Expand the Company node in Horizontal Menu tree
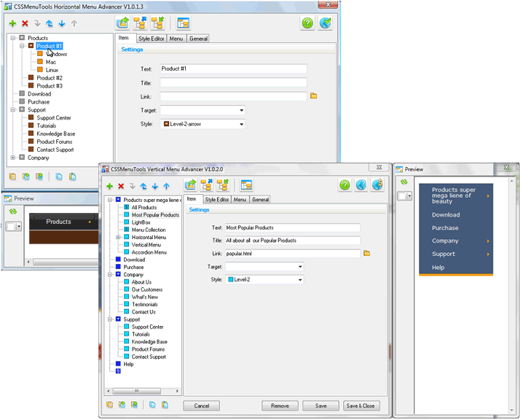521x420 pixels. click(x=12, y=157)
